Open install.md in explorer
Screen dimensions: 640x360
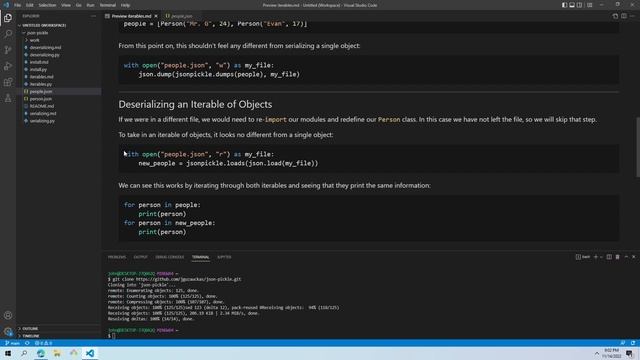39,62
